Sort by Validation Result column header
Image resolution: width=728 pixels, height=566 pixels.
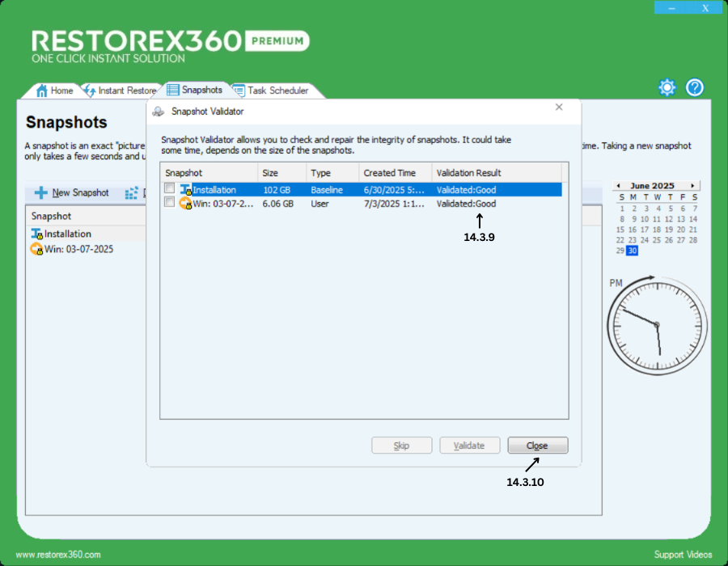pos(468,173)
